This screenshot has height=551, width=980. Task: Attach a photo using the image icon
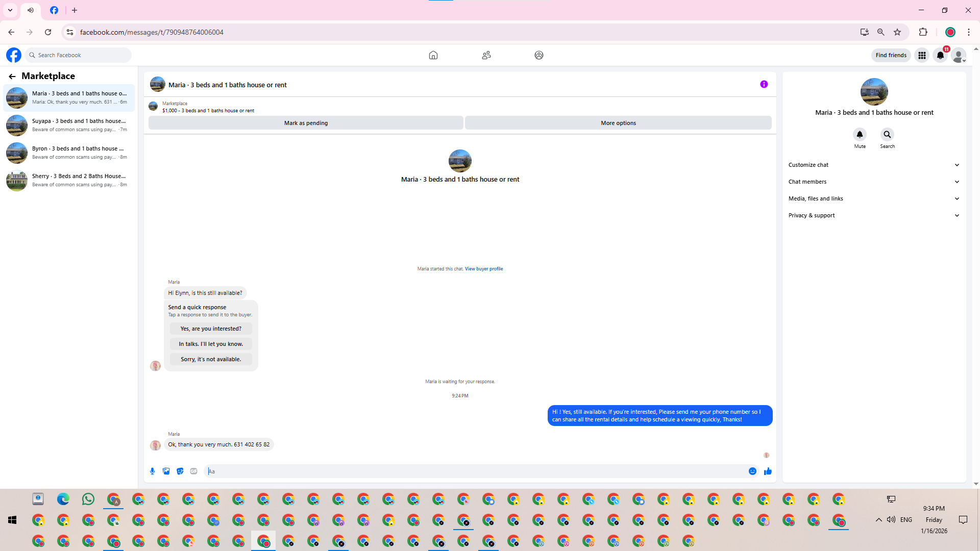(166, 471)
